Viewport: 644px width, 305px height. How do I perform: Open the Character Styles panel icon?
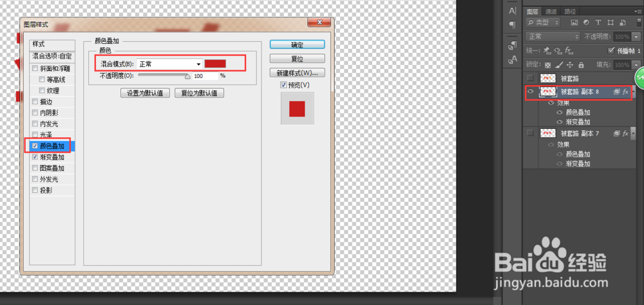pos(513,59)
